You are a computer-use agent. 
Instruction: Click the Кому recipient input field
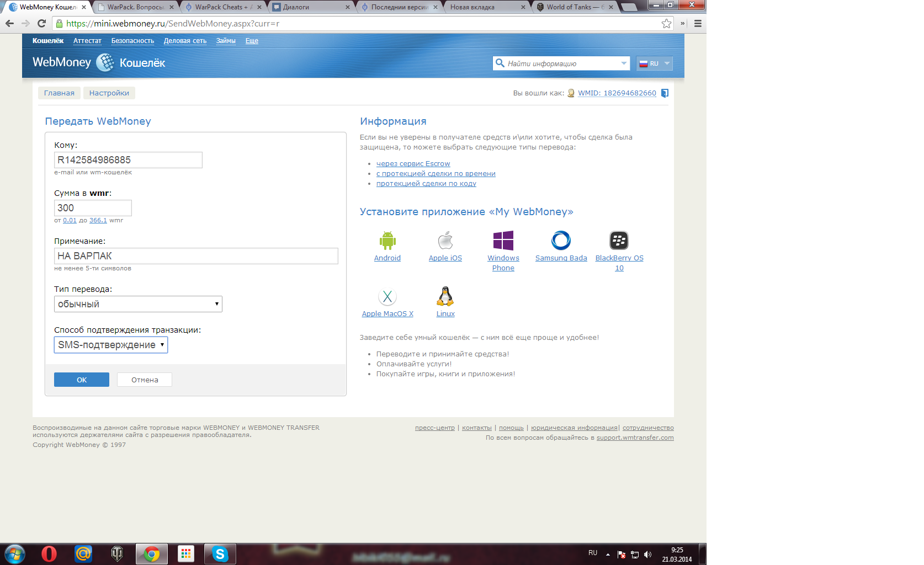[x=128, y=160]
